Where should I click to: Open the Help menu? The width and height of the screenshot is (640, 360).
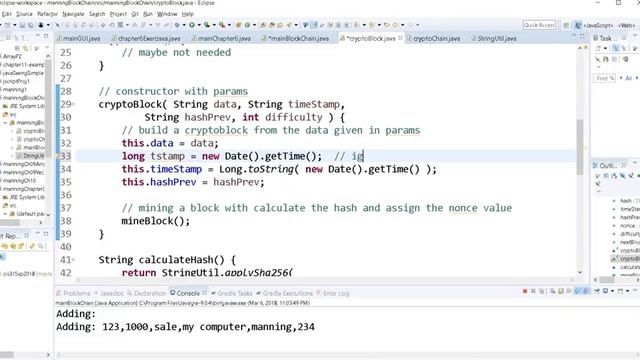(x=187, y=14)
